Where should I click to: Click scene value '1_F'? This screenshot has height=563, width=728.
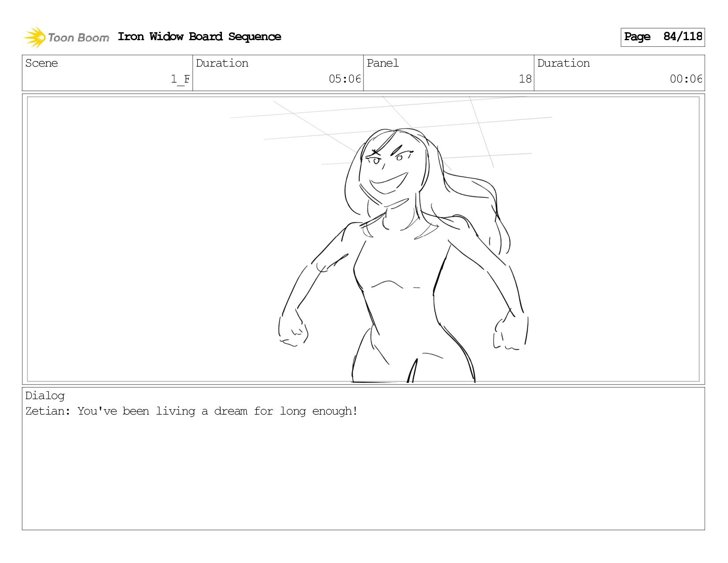click(x=180, y=79)
